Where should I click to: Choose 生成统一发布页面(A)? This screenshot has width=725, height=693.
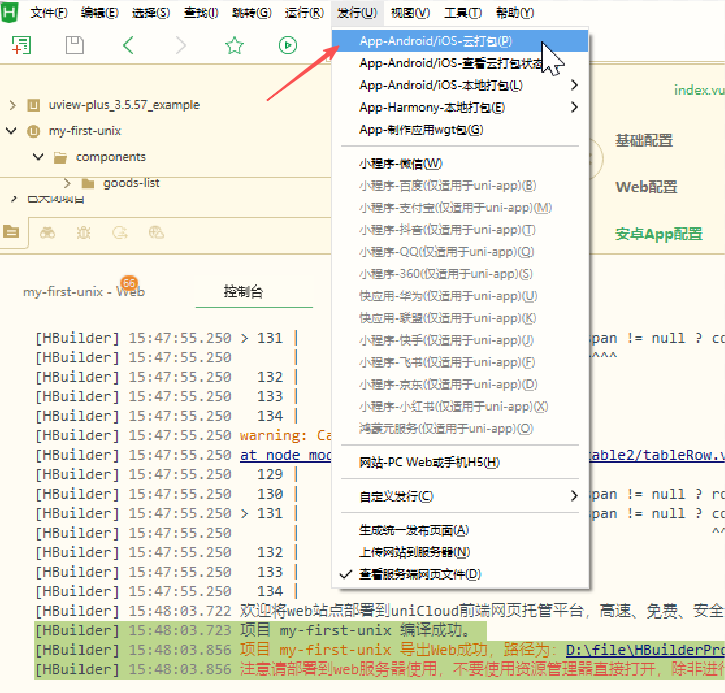460,530
